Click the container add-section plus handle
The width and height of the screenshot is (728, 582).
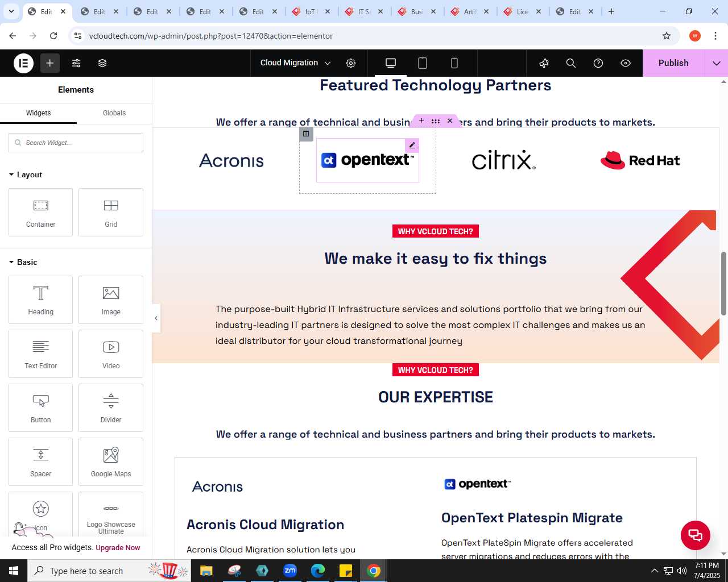click(421, 121)
